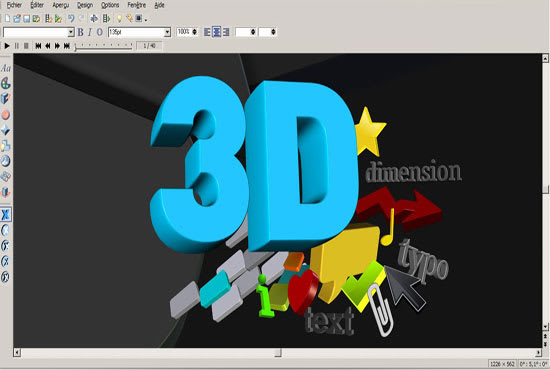Click the greyed-out Redo arrow

81,18
